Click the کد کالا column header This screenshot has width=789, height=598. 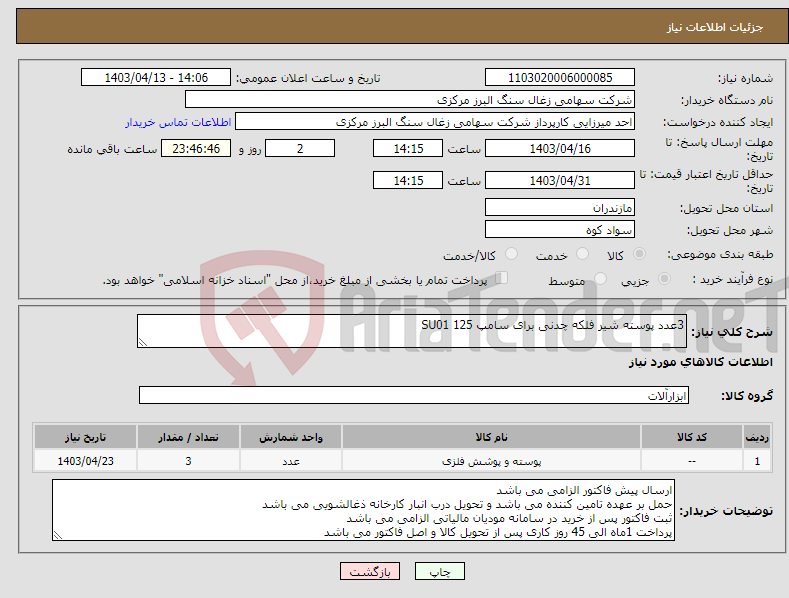tap(692, 437)
